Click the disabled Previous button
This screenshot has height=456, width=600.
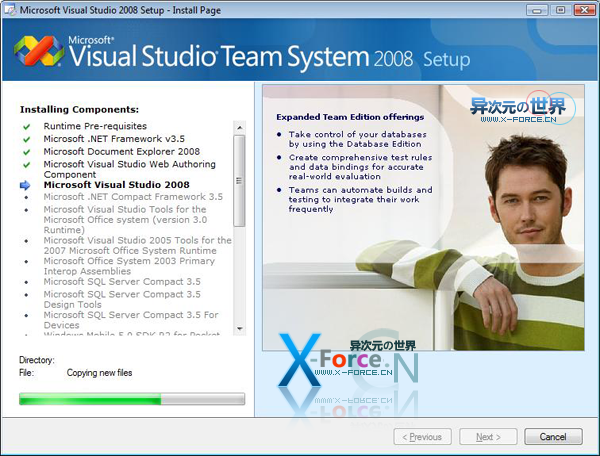pos(422,436)
